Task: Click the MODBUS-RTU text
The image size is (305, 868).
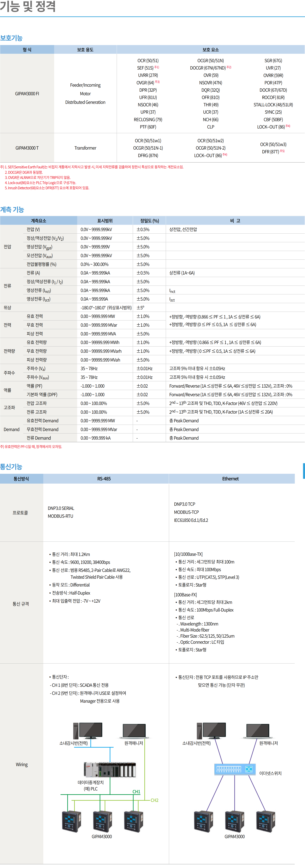Action: [x=60, y=516]
